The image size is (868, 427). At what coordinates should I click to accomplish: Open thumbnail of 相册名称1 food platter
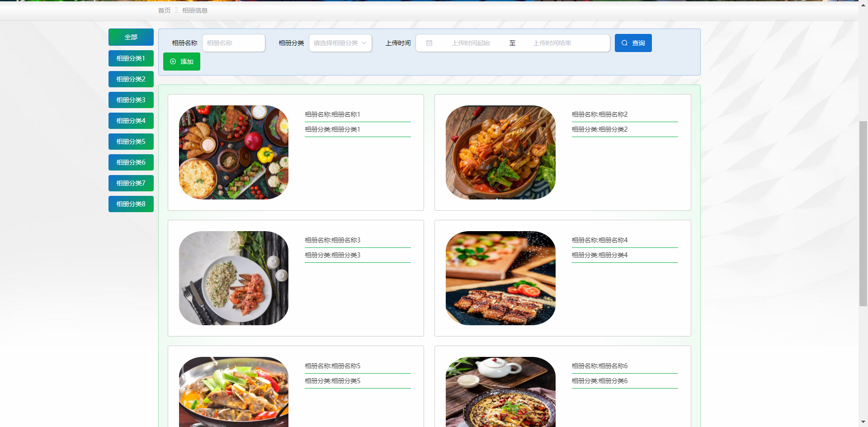coord(234,152)
